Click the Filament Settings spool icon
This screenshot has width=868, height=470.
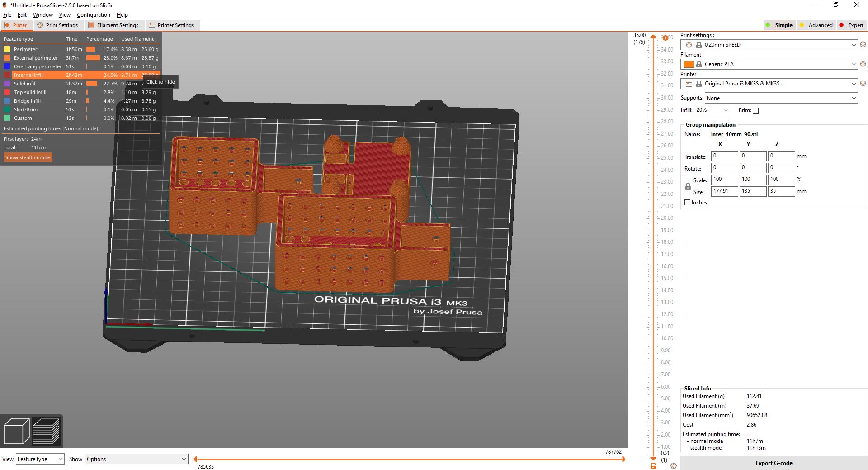point(91,25)
